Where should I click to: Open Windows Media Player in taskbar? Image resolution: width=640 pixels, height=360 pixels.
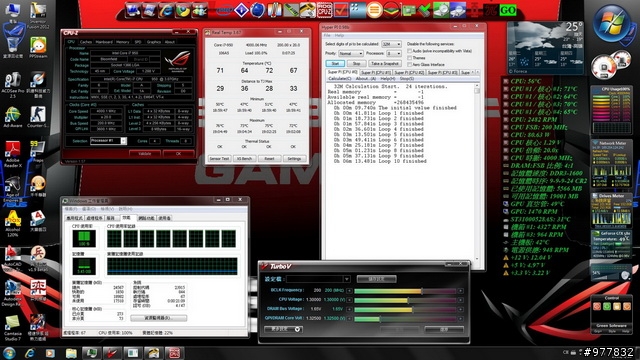(50, 353)
